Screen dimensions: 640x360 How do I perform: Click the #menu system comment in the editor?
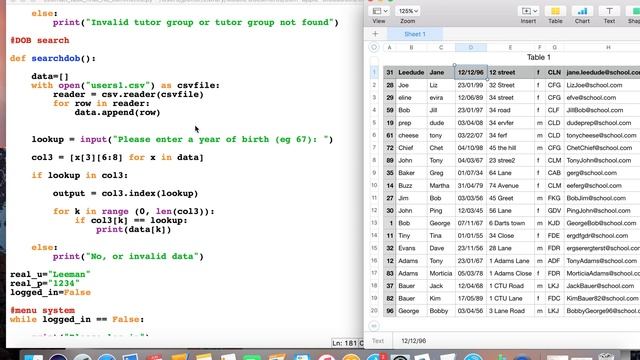point(42,310)
